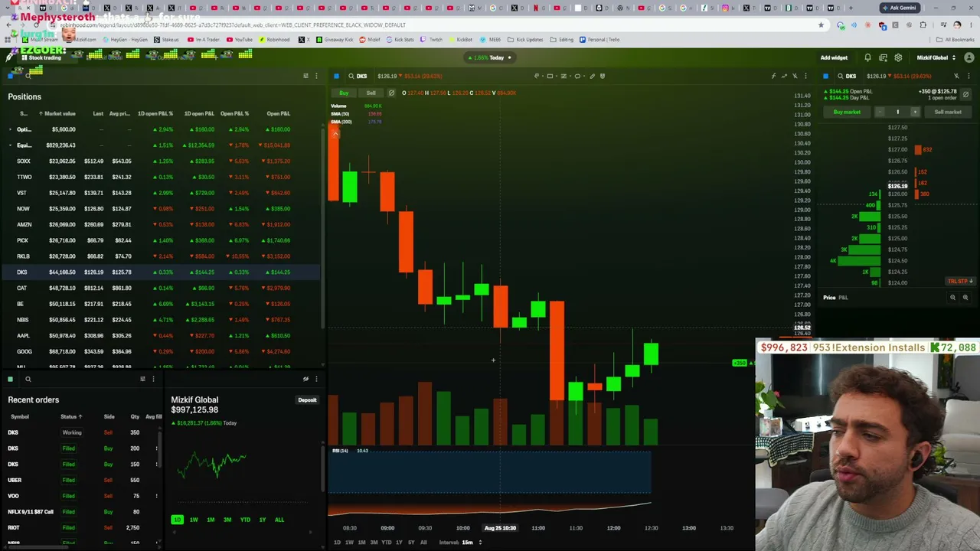Select the 1W account chart range

click(x=194, y=520)
